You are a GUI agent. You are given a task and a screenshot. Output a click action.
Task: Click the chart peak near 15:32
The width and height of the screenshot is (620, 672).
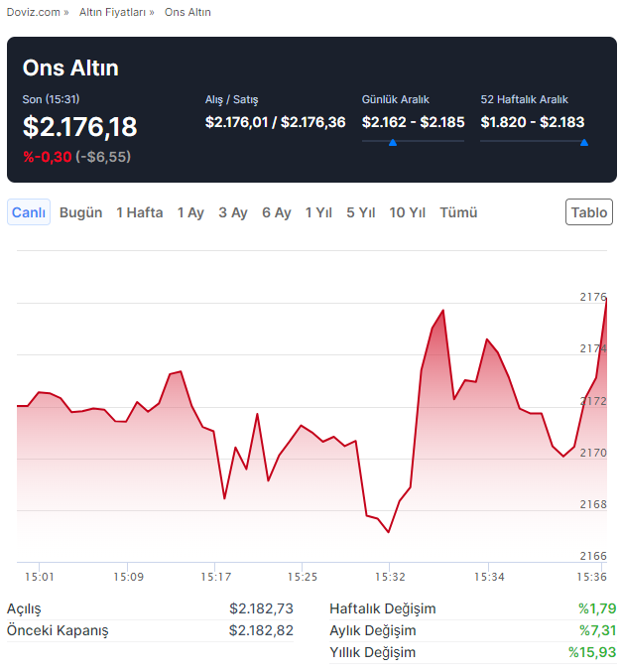click(441, 311)
